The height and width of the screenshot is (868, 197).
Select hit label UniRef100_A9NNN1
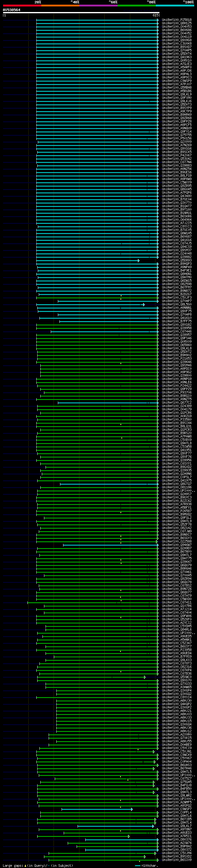pos(176,308)
